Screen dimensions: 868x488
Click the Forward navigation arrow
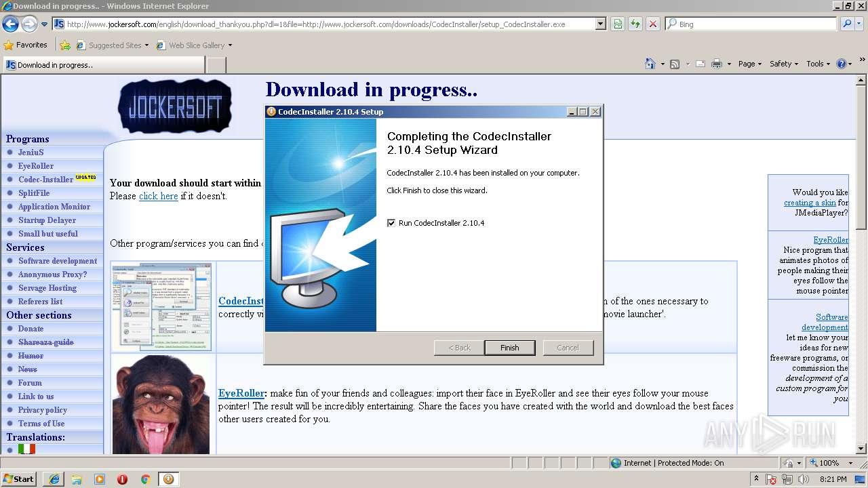pos(29,24)
